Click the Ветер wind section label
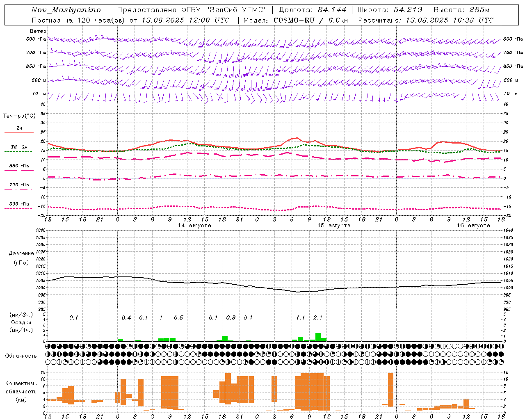525x420 pixels. pyautogui.click(x=38, y=31)
